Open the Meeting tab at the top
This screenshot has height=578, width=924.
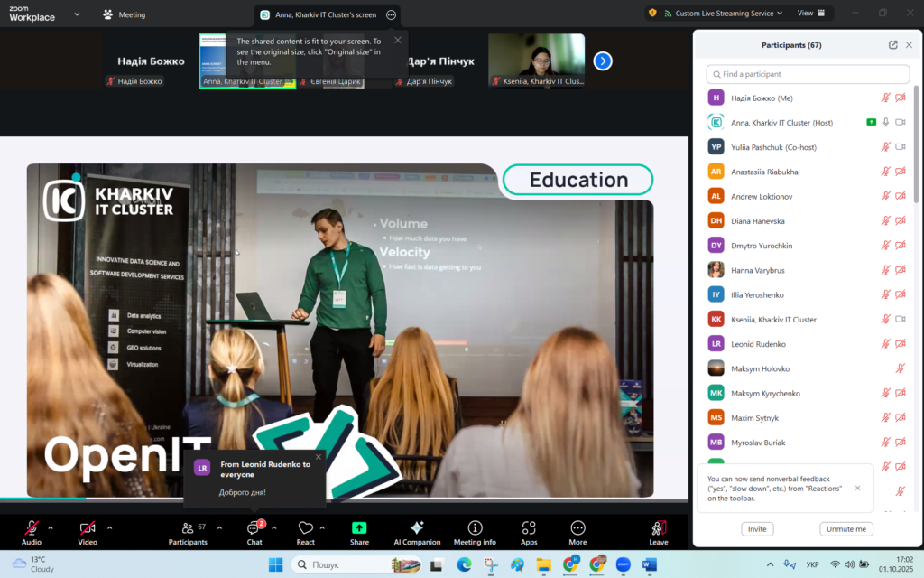[x=125, y=14]
